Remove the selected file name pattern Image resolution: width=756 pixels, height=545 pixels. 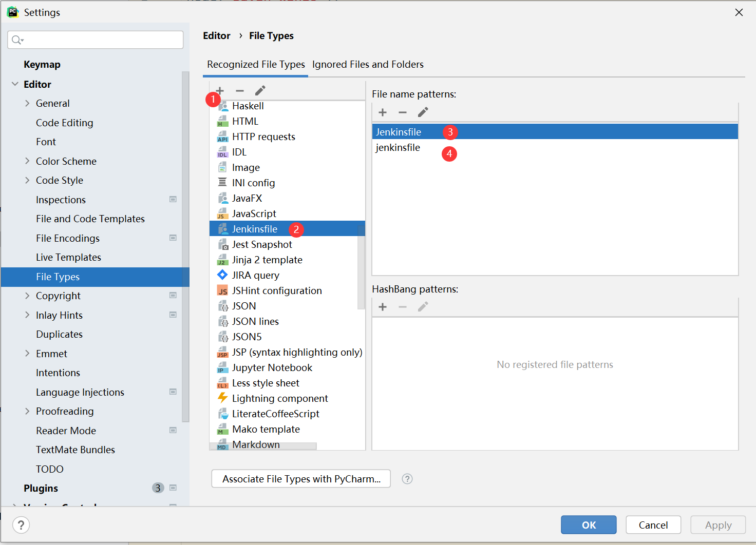click(x=403, y=112)
